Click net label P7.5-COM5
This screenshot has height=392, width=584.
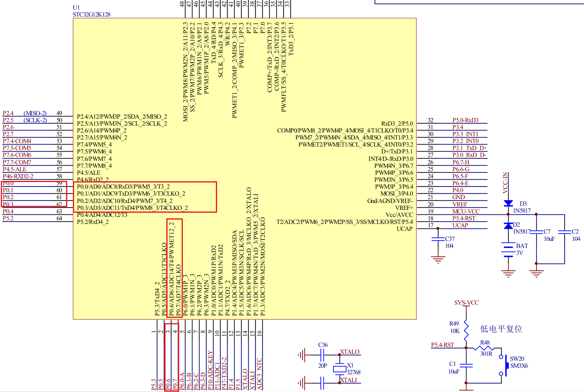coord(17,148)
